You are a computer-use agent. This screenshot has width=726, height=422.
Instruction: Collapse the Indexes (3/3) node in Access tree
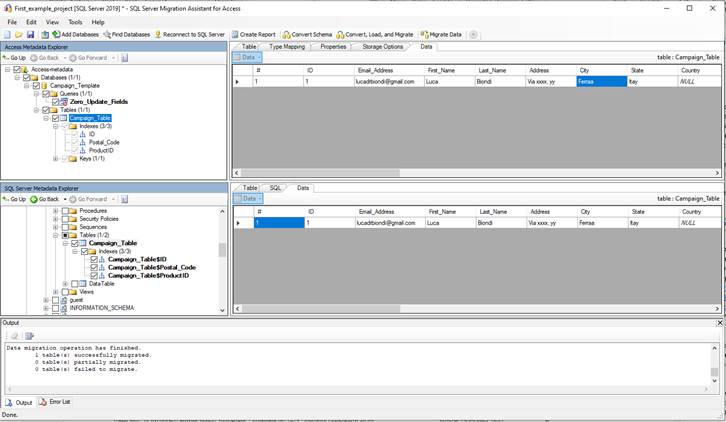click(56, 126)
